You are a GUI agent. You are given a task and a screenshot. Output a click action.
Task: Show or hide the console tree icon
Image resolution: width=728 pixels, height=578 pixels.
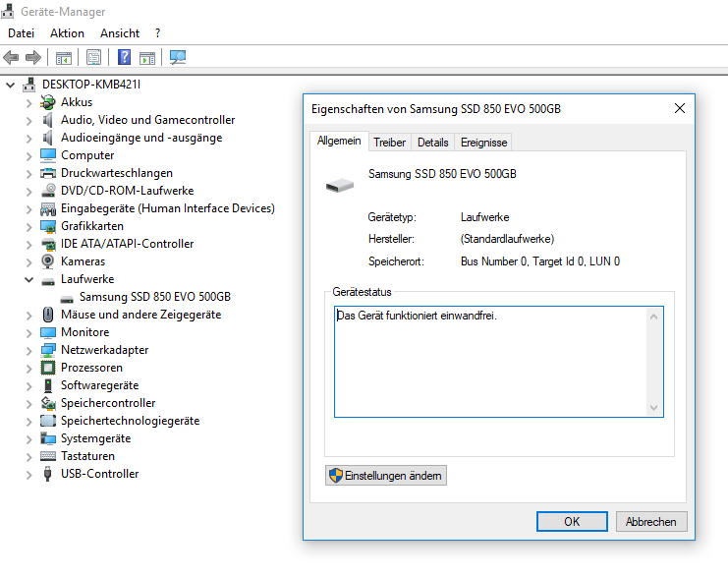pyautogui.click(x=64, y=58)
